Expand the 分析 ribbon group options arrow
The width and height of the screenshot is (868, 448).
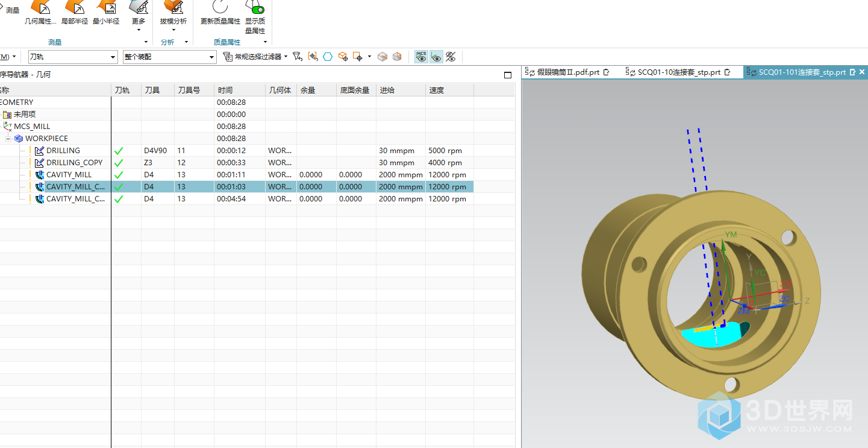click(x=186, y=42)
